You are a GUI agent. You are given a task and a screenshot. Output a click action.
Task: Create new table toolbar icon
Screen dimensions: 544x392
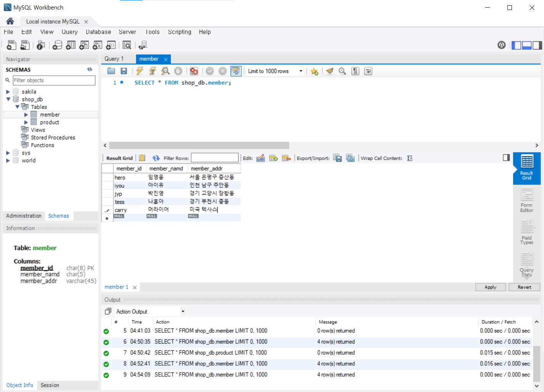[71, 45]
